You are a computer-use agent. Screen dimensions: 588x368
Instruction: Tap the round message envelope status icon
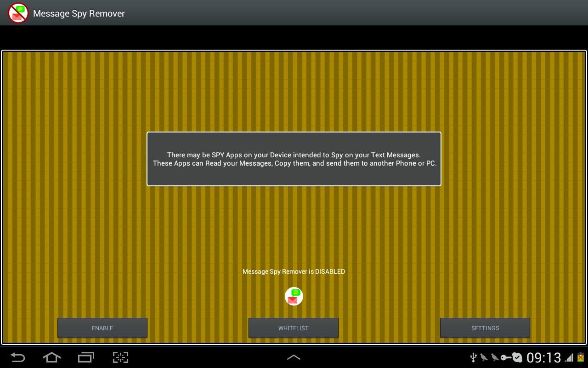(294, 296)
